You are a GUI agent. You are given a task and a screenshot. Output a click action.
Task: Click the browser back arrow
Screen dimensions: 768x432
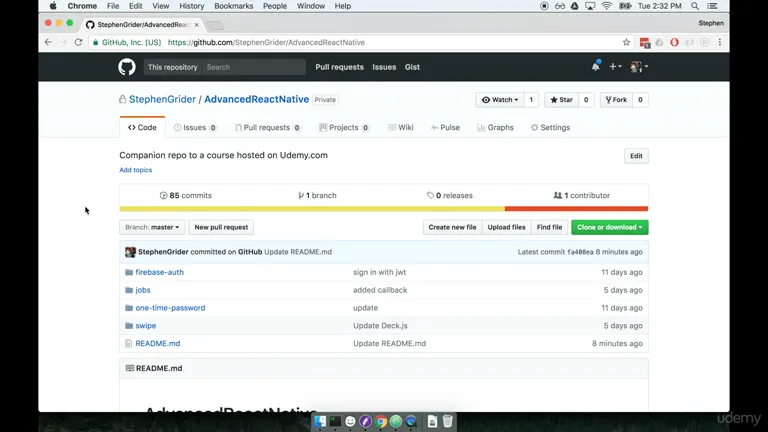[48, 42]
